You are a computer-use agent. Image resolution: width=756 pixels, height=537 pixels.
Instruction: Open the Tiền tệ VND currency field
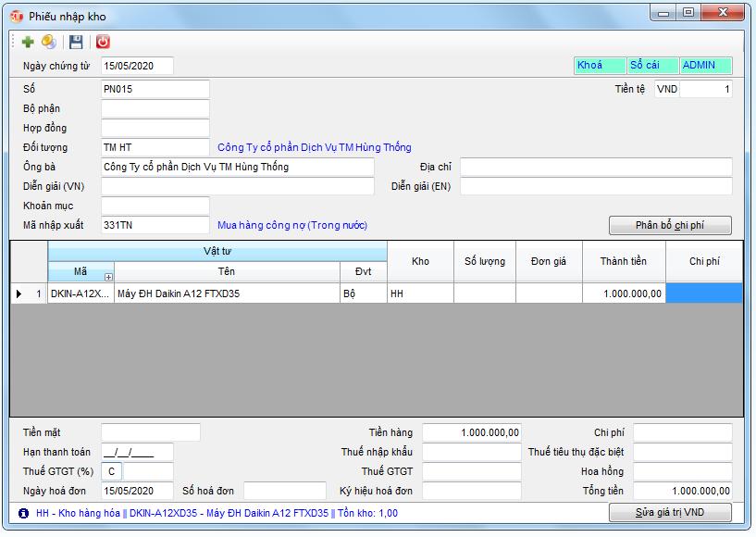667,90
